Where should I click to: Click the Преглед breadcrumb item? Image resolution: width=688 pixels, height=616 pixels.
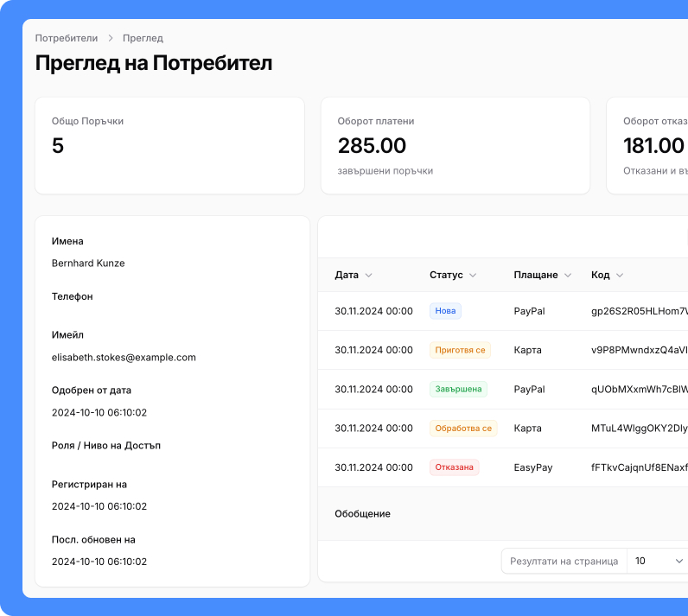pyautogui.click(x=143, y=38)
